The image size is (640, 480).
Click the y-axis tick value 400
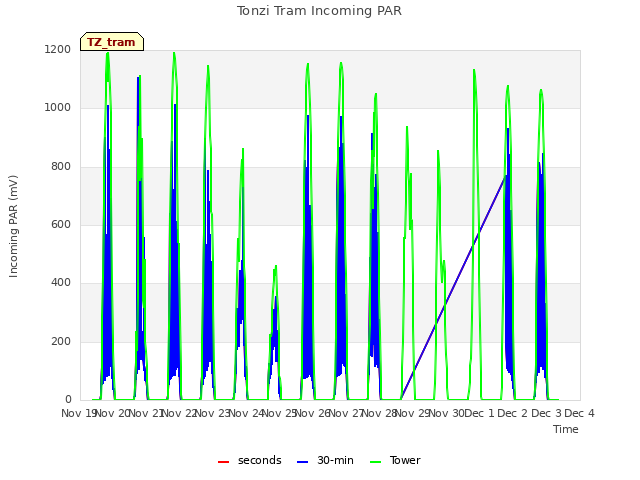61,282
